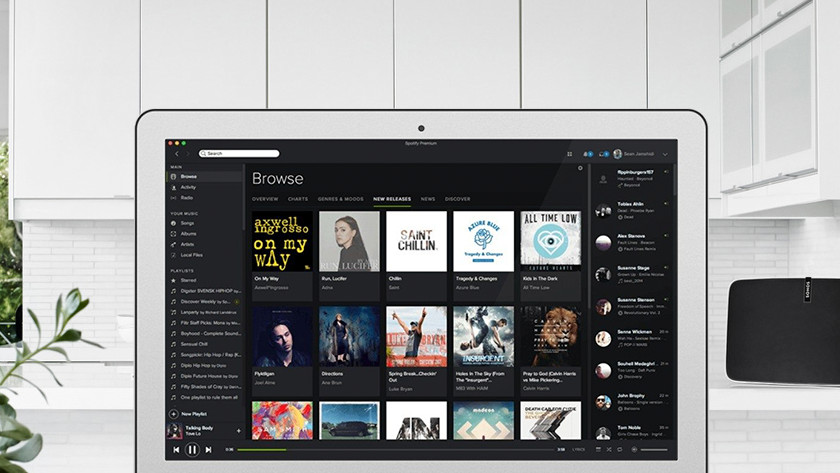This screenshot has width=840, height=473.
Task: Click the New Playlist plus icon
Action: (x=174, y=414)
